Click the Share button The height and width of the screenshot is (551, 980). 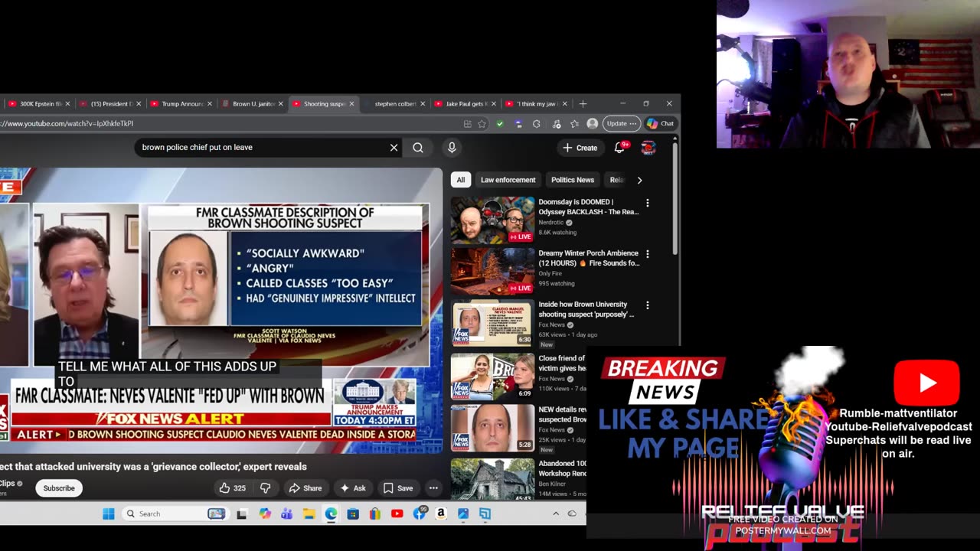pos(305,488)
